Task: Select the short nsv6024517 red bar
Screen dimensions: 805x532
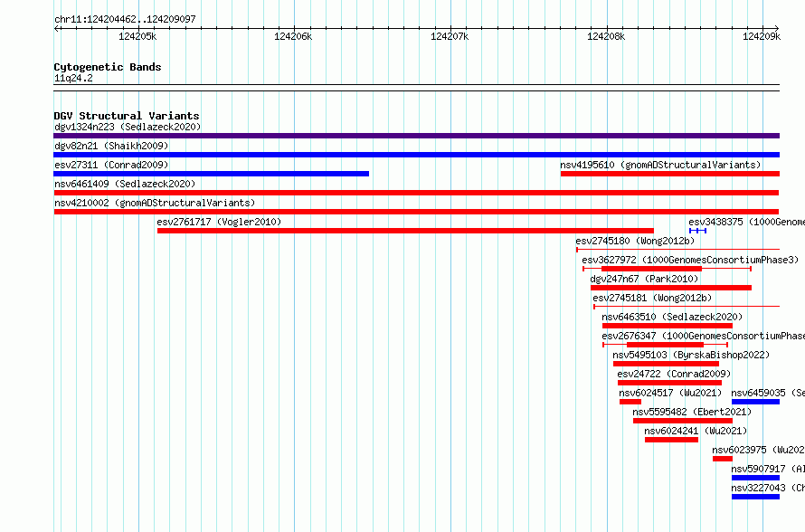Action: click(630, 402)
